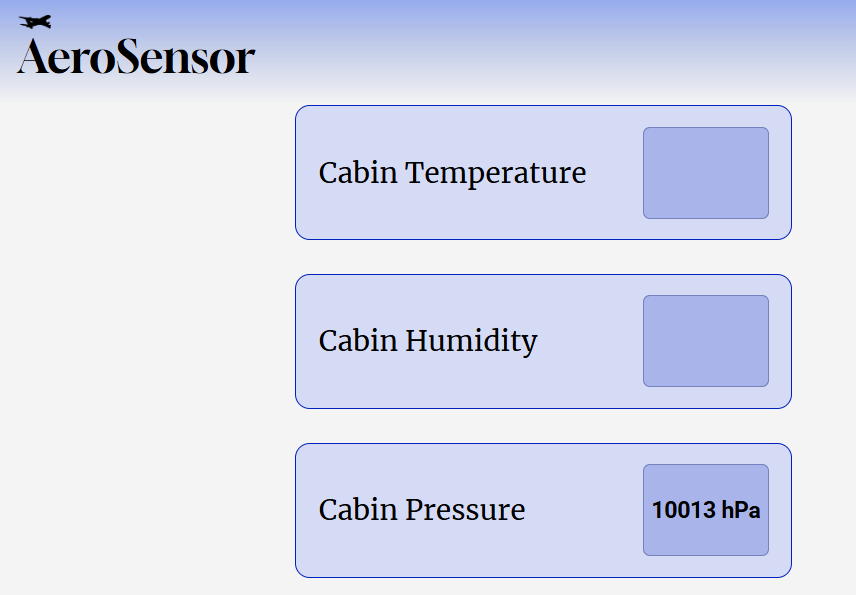Click the empty Cabin Temperature value box
The height and width of the screenshot is (595, 856).
click(705, 173)
